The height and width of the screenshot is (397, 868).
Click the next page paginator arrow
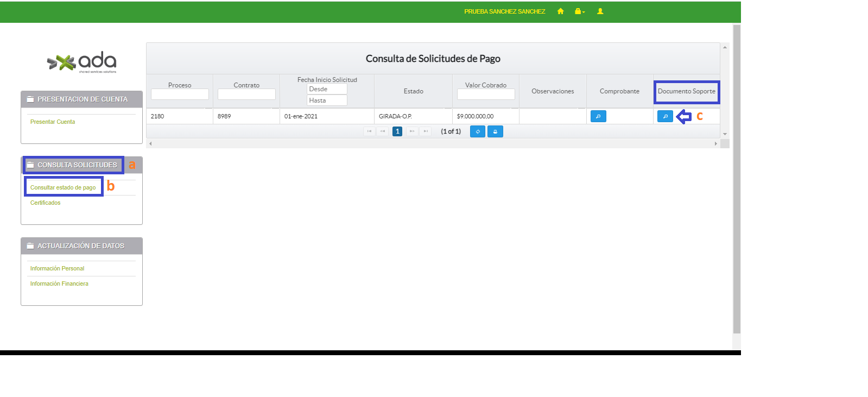point(412,131)
